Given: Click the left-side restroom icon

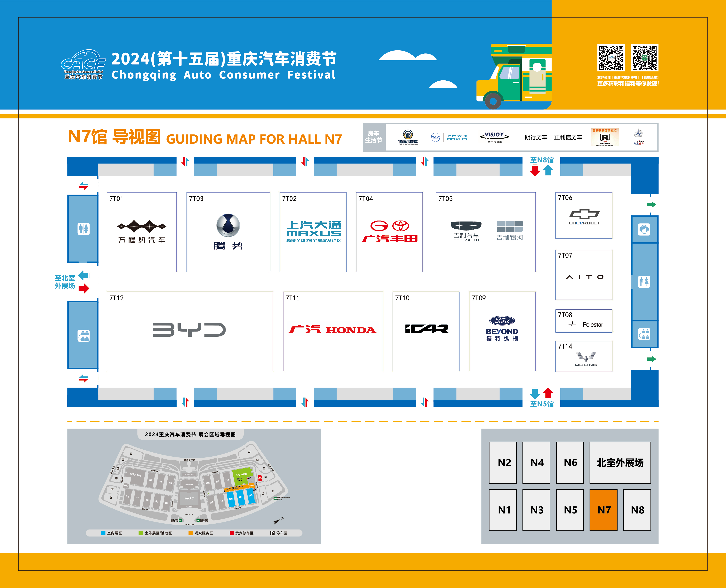Looking at the screenshot, I should (x=83, y=229).
